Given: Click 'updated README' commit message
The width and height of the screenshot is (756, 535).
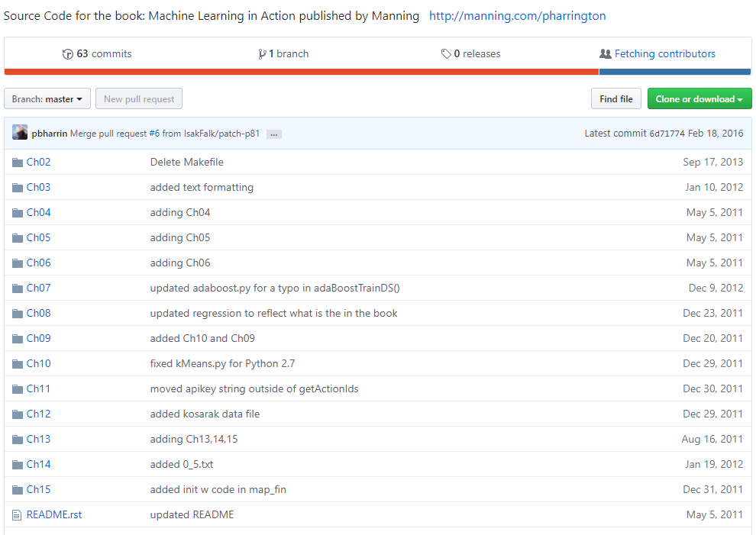Looking at the screenshot, I should (192, 514).
